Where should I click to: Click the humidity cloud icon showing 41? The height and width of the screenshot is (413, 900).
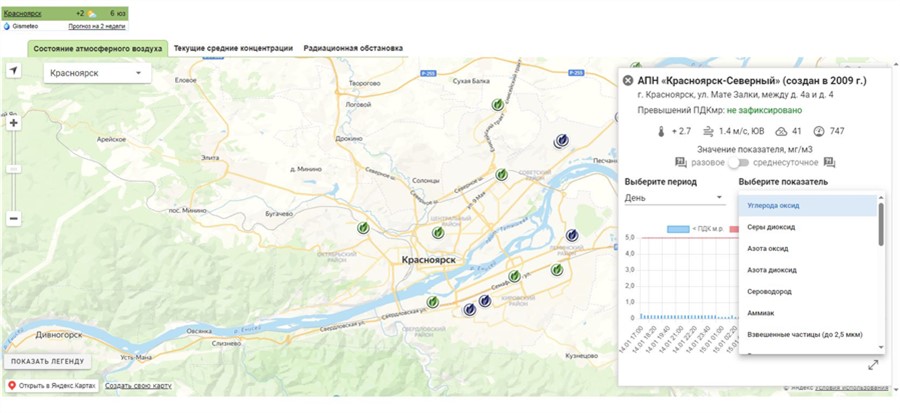tap(781, 131)
